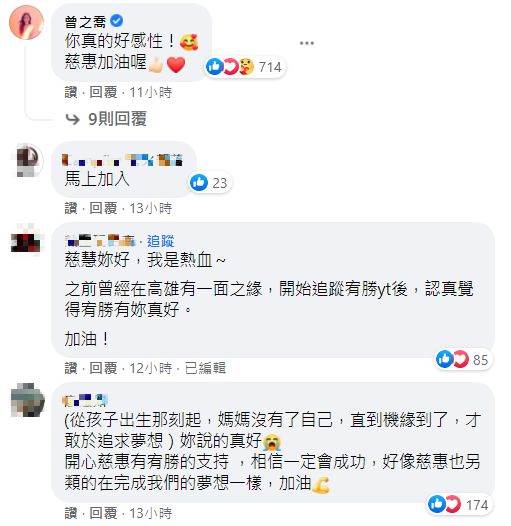511x526 pixels.
Task: Reply to 曾之喬's comment via 回覆
Action: coord(103,92)
